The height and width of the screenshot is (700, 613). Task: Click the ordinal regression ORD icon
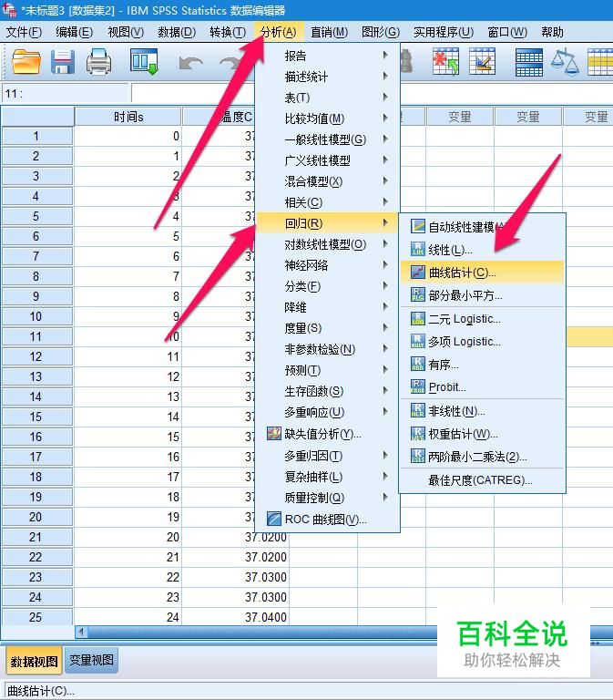417,364
